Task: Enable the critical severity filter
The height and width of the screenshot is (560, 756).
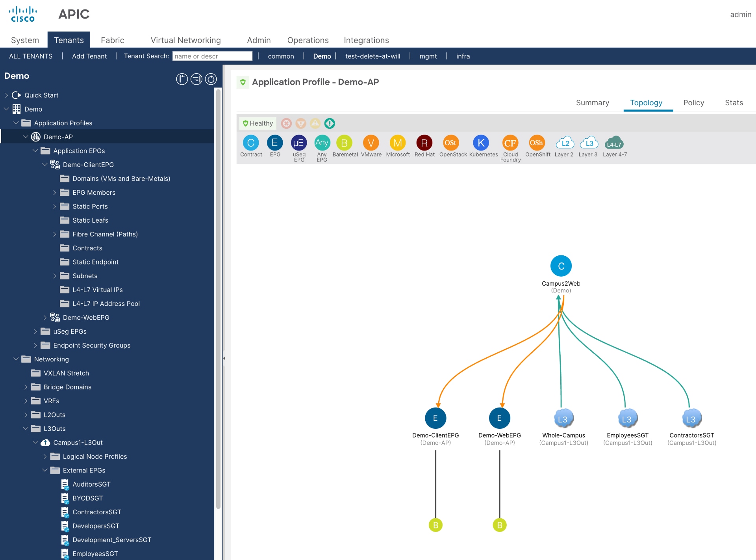Action: [286, 123]
